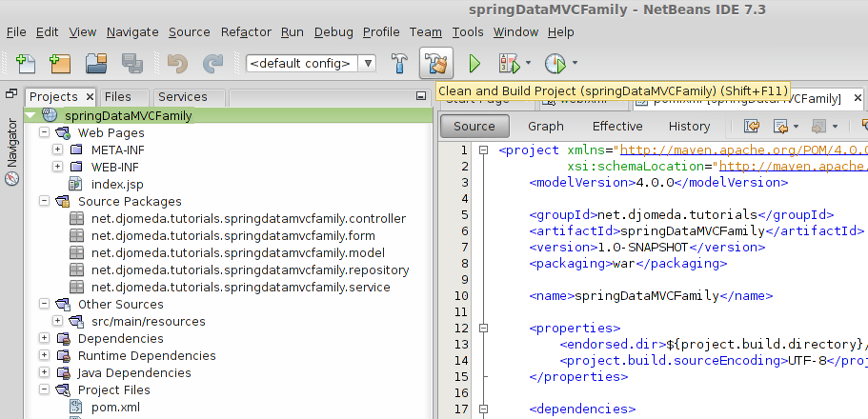Click the editor Forward navigation icon
Screen dimensions: 868x419
tap(818, 127)
